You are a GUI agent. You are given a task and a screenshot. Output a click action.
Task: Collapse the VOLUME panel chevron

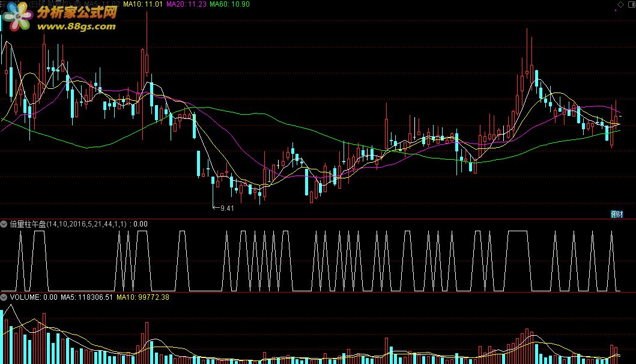[x=4, y=297]
